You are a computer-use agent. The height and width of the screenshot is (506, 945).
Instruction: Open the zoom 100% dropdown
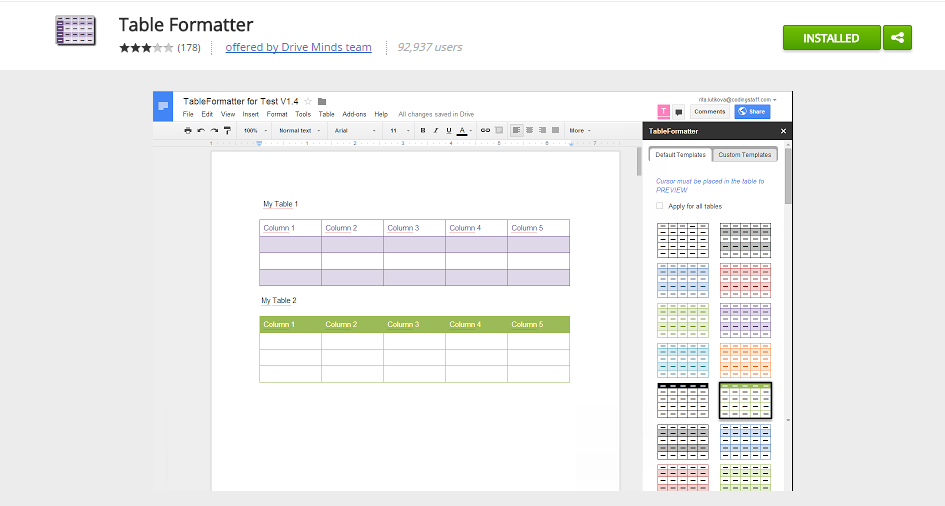click(x=256, y=130)
